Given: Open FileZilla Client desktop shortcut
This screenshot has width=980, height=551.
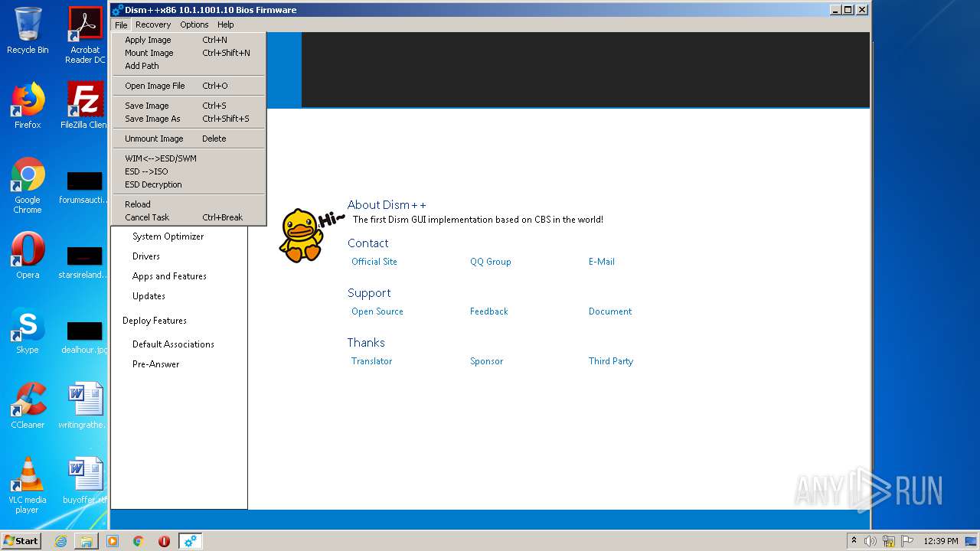Looking at the screenshot, I should [x=85, y=106].
